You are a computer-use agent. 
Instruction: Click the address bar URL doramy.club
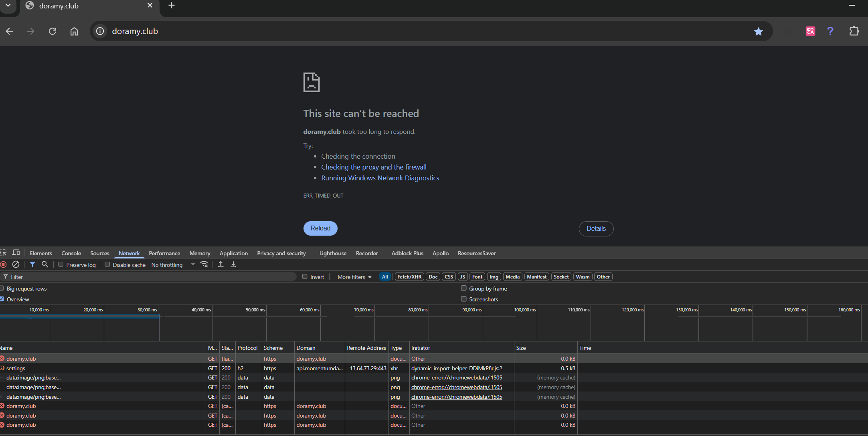135,31
